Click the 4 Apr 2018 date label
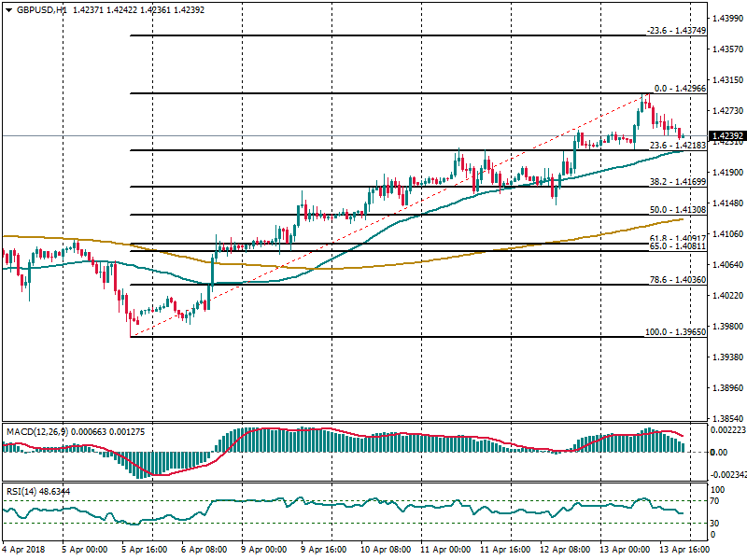This screenshot has height=560, width=747. pyautogui.click(x=24, y=552)
